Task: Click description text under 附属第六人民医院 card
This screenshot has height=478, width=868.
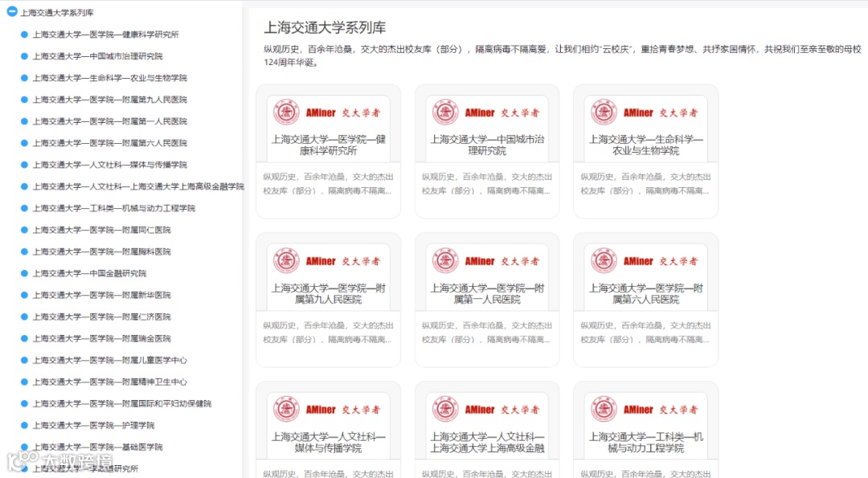Action: (645, 333)
